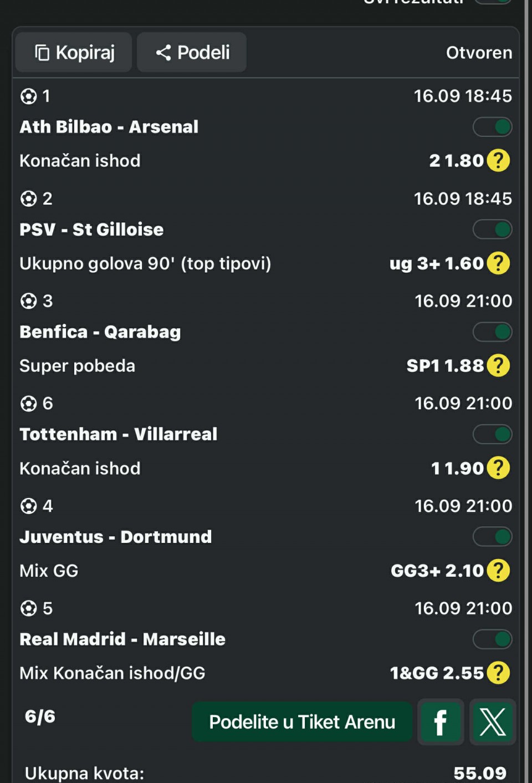This screenshot has height=783, width=532.
Task: Tap question mark beside 1&GG 2.55
Action: (498, 673)
